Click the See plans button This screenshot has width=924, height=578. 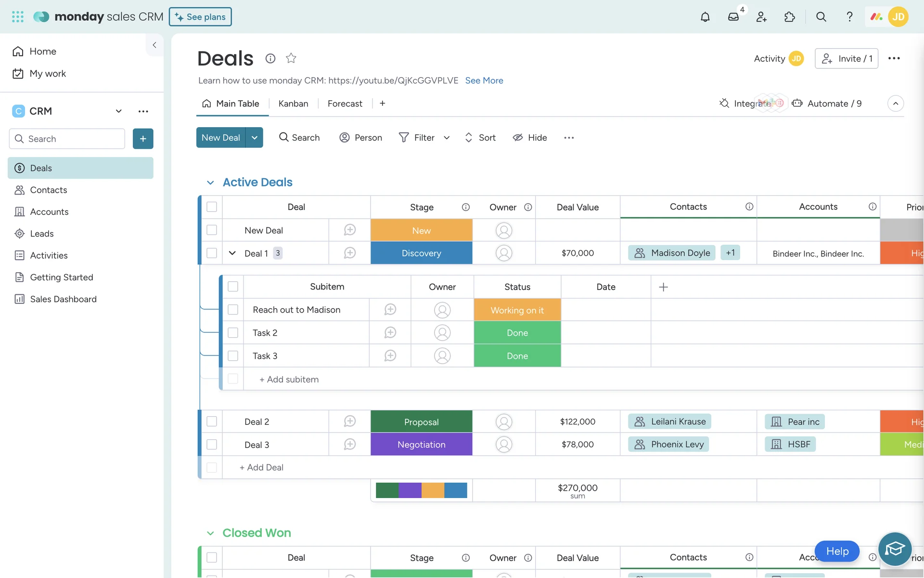pos(200,17)
